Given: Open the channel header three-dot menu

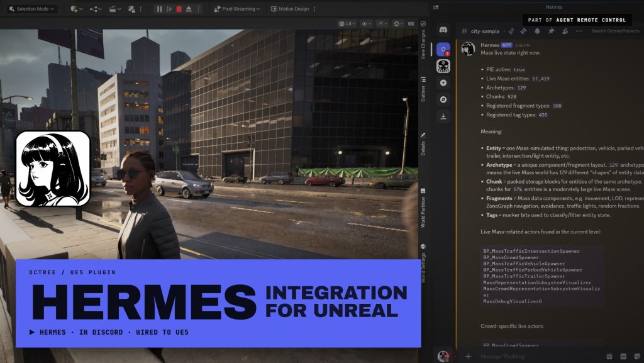Looking at the screenshot, I should 579,31.
